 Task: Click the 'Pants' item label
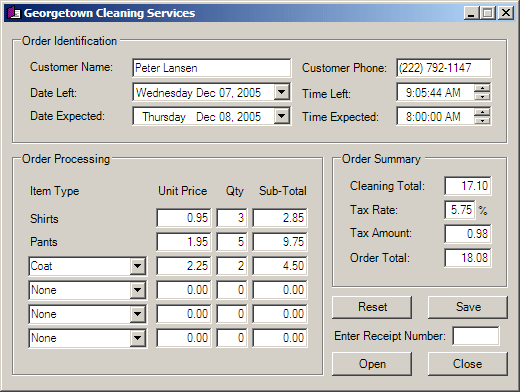coord(44,242)
